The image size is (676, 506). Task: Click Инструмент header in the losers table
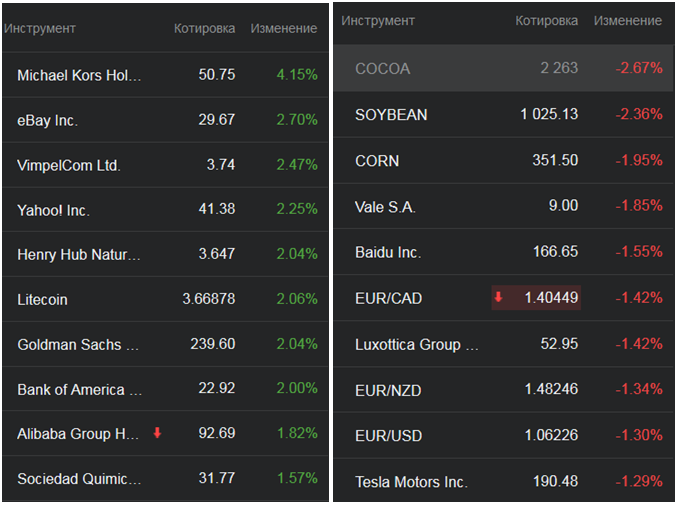[x=378, y=21]
